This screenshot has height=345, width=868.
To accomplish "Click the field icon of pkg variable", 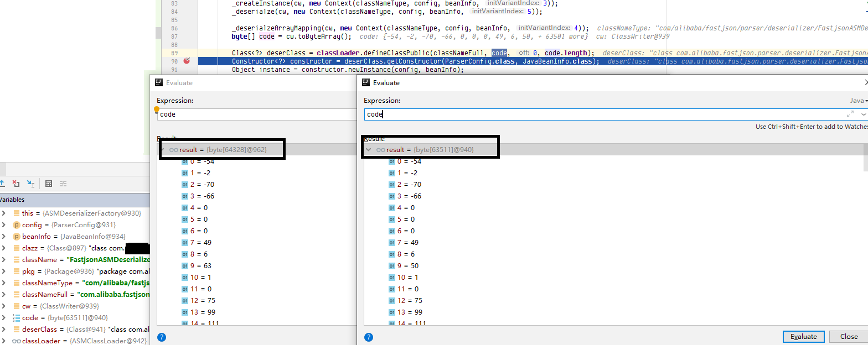I will 17,271.
